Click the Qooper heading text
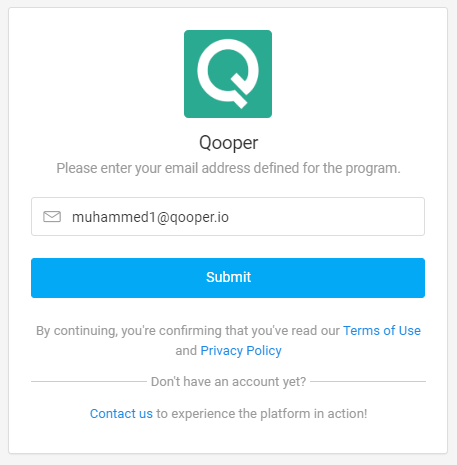The height and width of the screenshot is (465, 457). 228,143
